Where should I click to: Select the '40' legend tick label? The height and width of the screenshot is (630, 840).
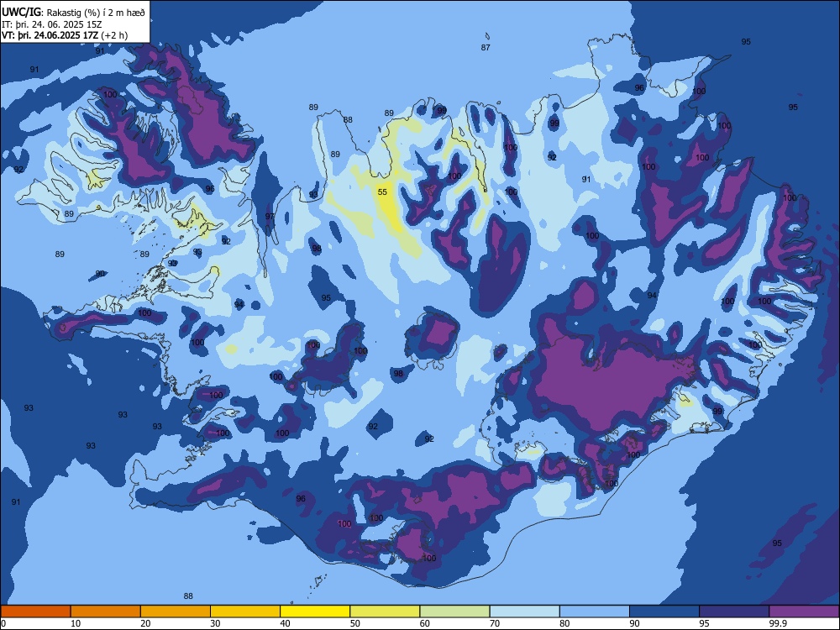pyautogui.click(x=285, y=623)
